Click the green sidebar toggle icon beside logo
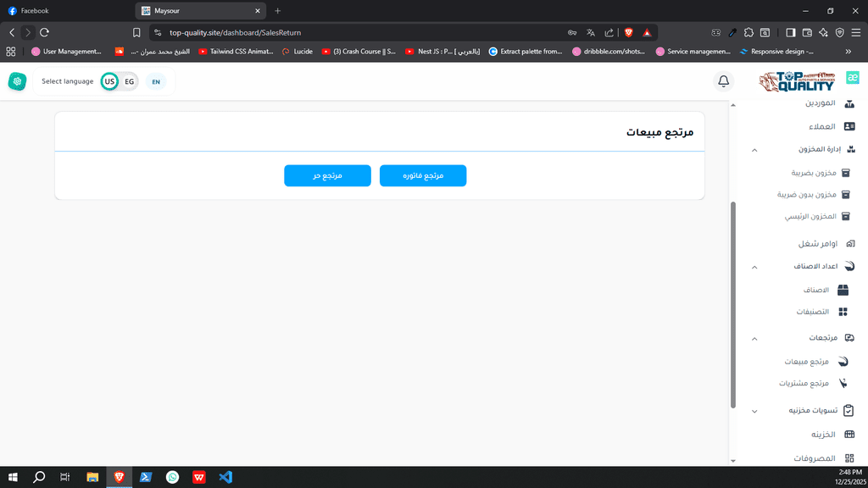This screenshot has height=488, width=868. (x=853, y=77)
